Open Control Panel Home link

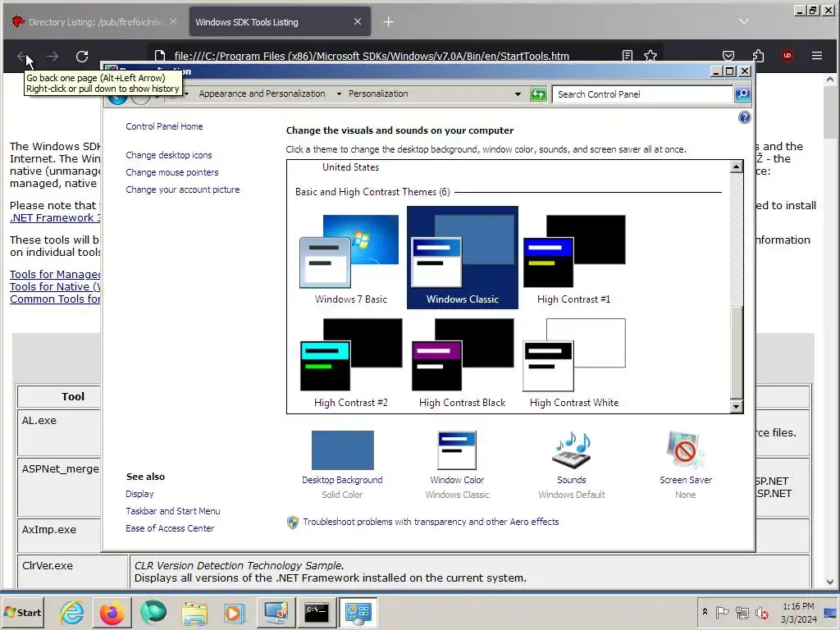(x=164, y=126)
